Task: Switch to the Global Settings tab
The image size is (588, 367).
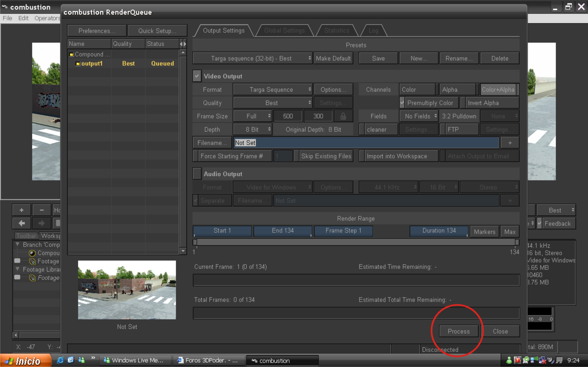Action: 284,30
